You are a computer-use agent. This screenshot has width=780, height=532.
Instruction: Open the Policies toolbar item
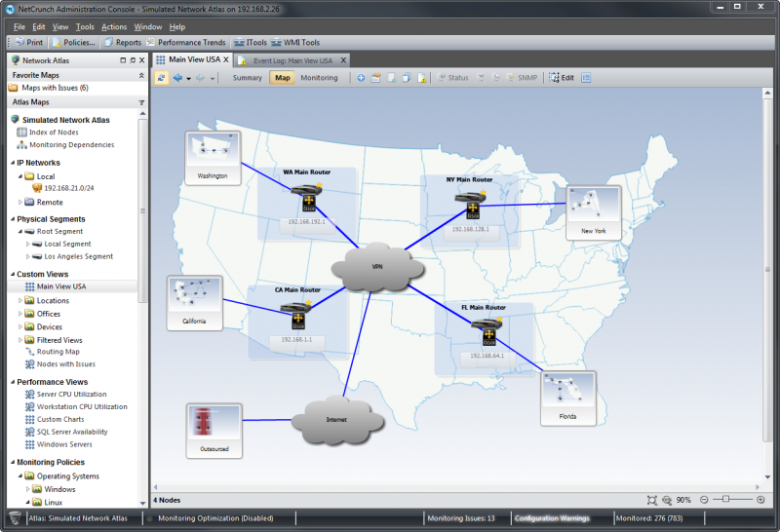tap(74, 42)
